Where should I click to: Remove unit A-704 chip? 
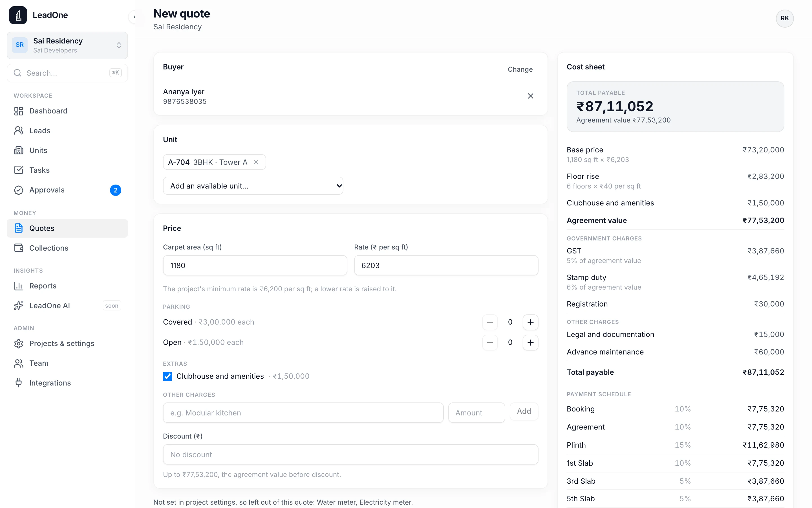click(x=256, y=162)
